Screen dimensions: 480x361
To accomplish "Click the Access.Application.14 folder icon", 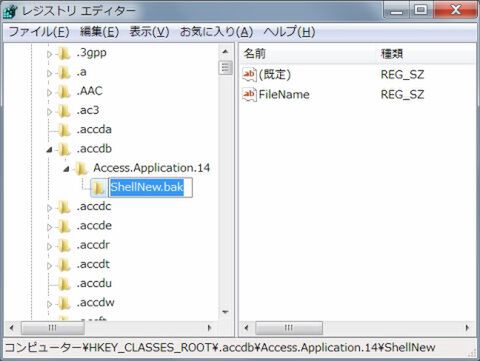I will (81, 169).
